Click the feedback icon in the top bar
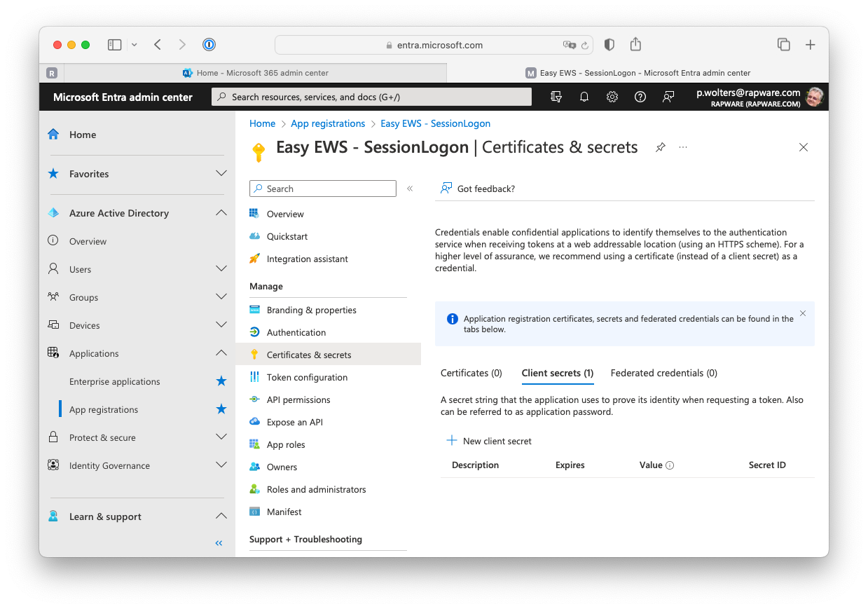The width and height of the screenshot is (868, 609). click(x=668, y=97)
